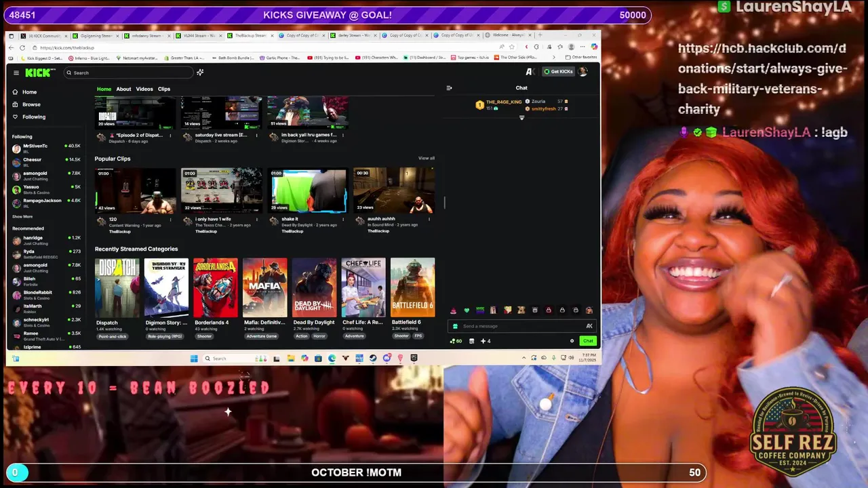
Task: Click the Kick search field
Action: (x=129, y=73)
